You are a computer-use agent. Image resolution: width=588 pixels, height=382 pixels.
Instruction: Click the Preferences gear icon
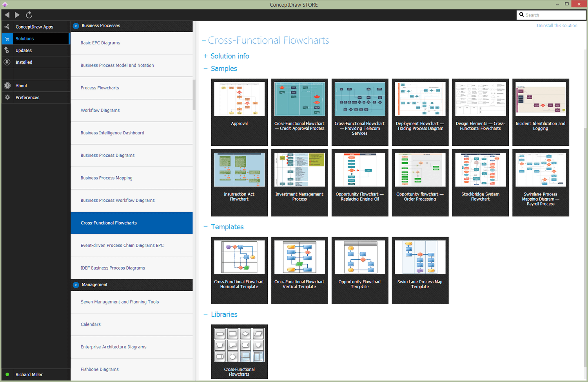7,97
